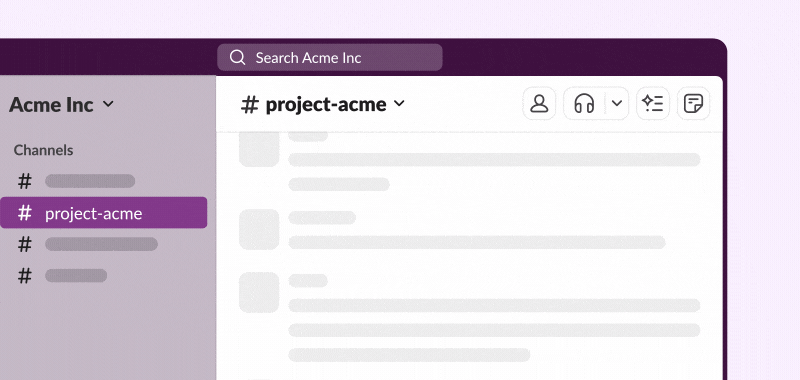This screenshot has height=380, width=800.
Task: Click the Channels section heading
Action: [x=43, y=150]
